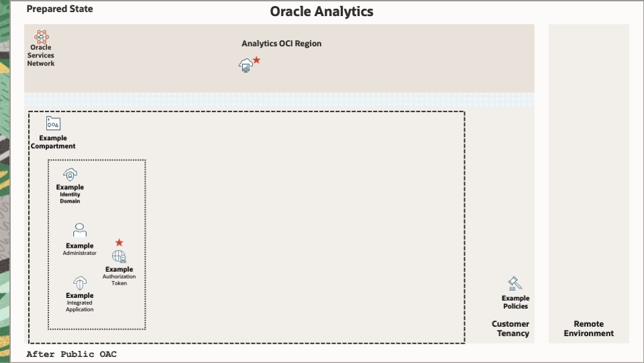
Task: Click the Oracle Services Network icon
Action: 41,36
